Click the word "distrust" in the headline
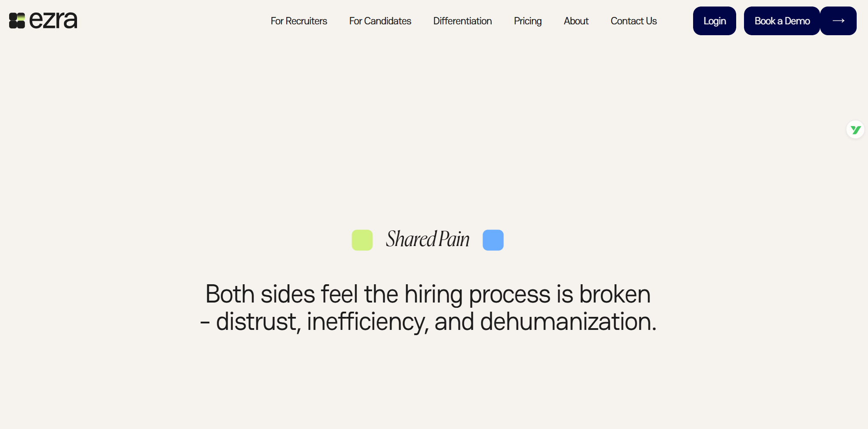The image size is (868, 429). click(x=256, y=322)
